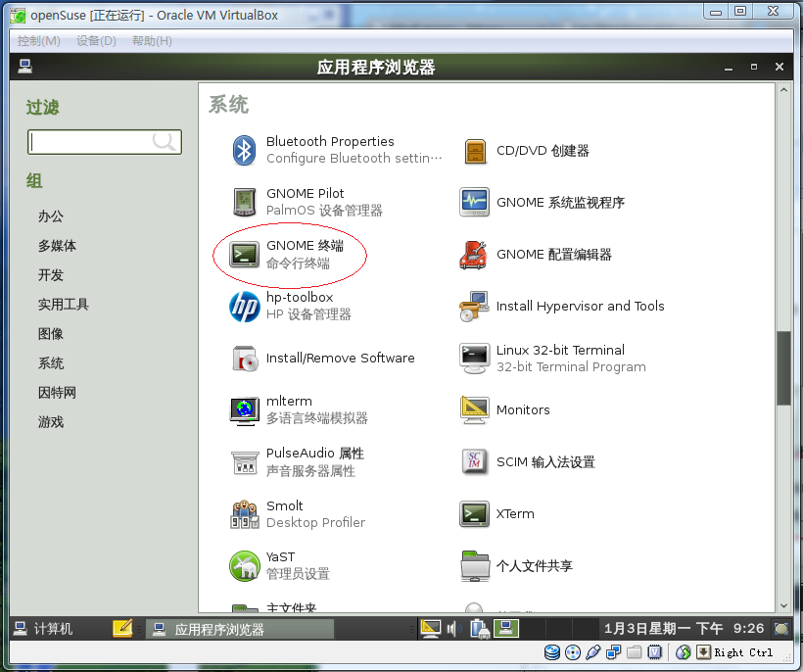Click 应用程序浏览器 taskbar window button
This screenshot has height=672, width=803.
[240, 629]
